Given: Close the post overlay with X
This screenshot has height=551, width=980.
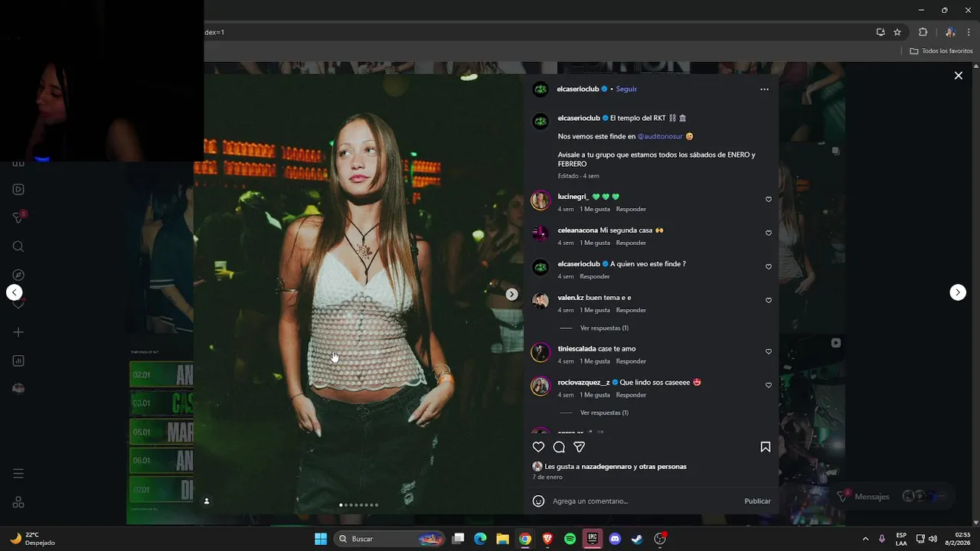Looking at the screenshot, I should click(x=958, y=75).
